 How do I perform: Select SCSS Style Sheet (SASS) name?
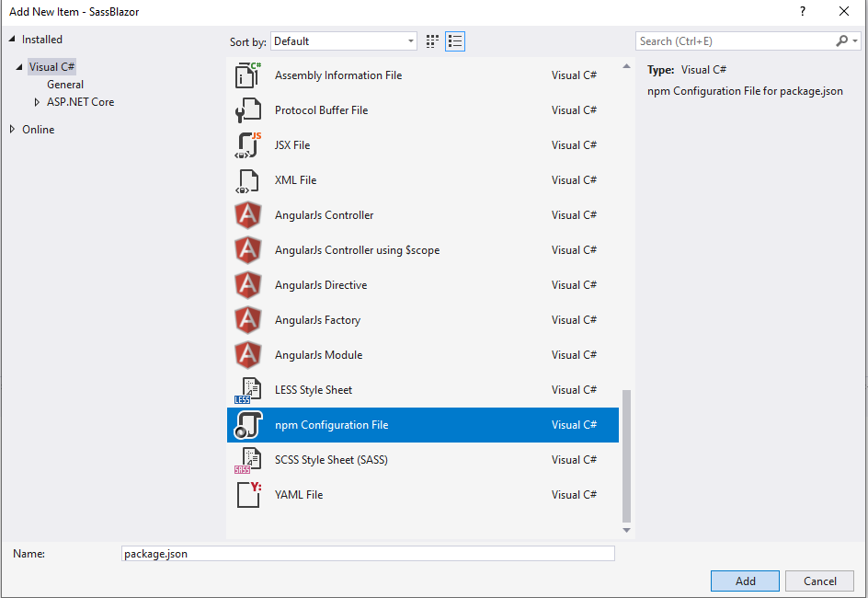coord(331,460)
